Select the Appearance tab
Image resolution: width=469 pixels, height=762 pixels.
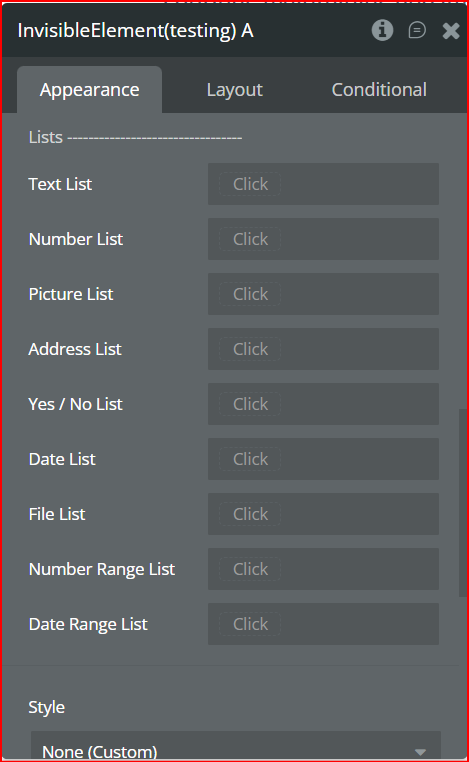click(x=89, y=90)
